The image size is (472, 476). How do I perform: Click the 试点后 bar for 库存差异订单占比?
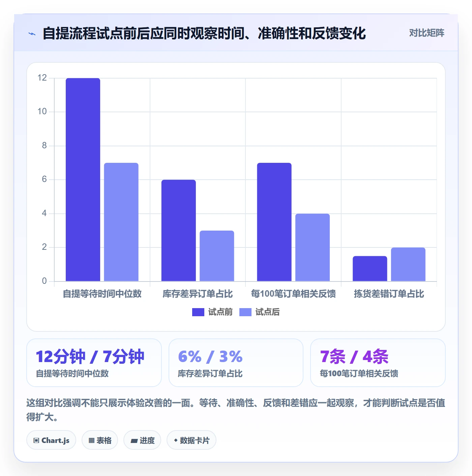click(x=217, y=256)
